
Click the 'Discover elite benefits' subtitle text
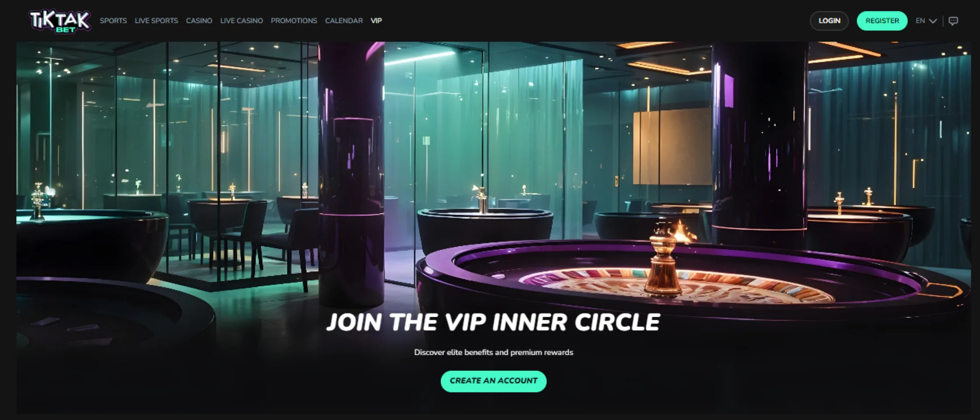tap(493, 352)
